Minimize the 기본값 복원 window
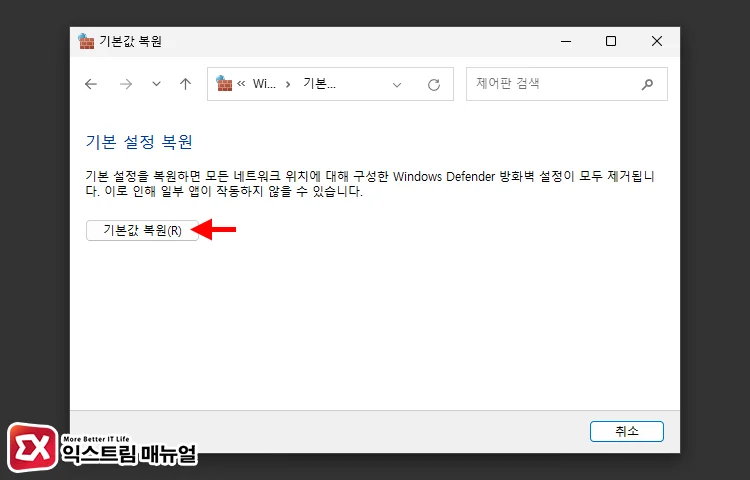Image resolution: width=750 pixels, height=480 pixels. tap(566, 41)
